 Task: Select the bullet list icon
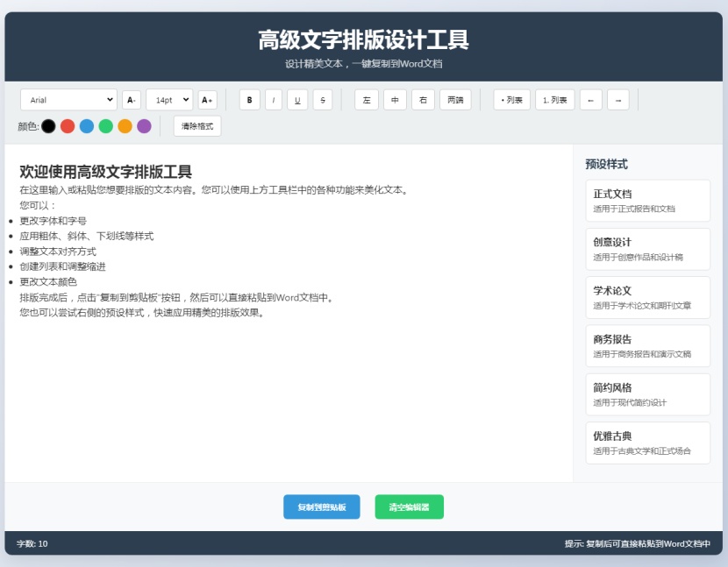[510, 100]
